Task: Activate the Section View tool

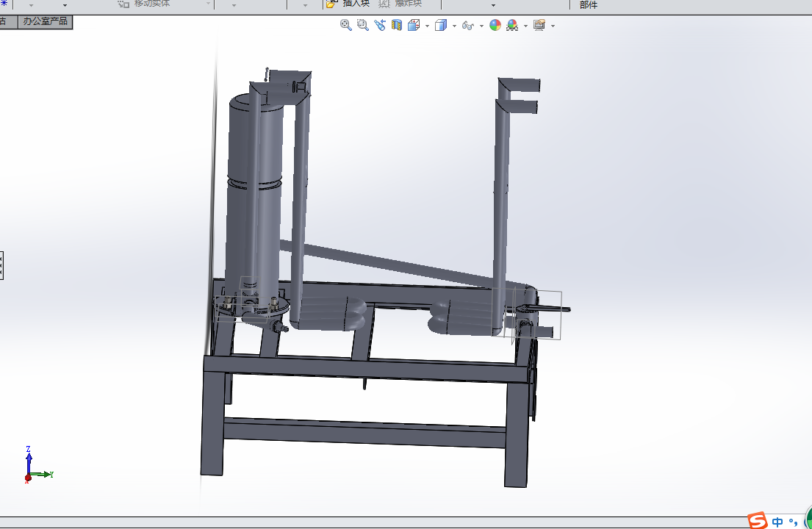Action: (397, 25)
